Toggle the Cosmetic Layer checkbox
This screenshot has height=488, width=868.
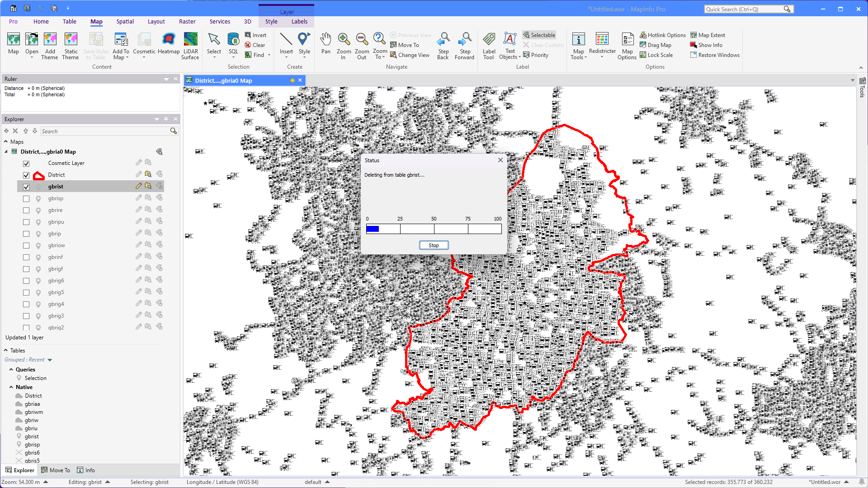pos(26,164)
